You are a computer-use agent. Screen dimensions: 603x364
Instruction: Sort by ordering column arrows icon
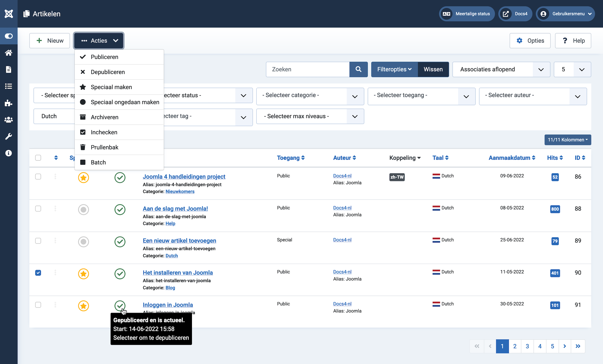click(56, 158)
